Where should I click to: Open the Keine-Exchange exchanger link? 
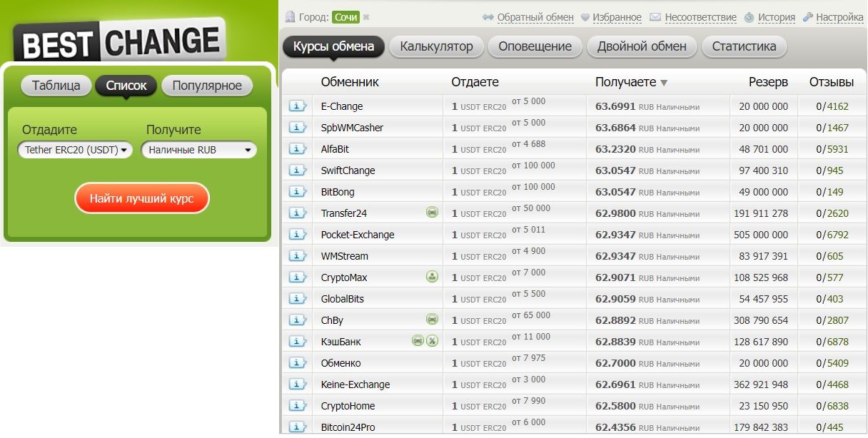[355, 384]
